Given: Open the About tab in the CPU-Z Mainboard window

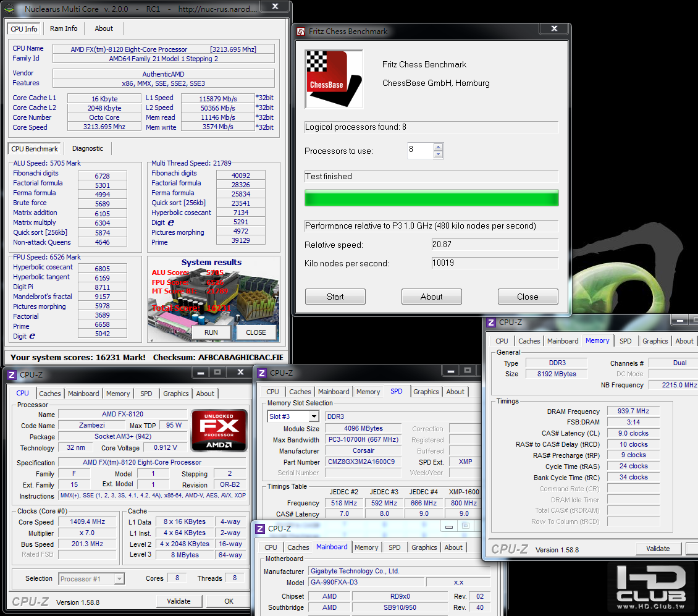Looking at the screenshot, I should pos(453,547).
